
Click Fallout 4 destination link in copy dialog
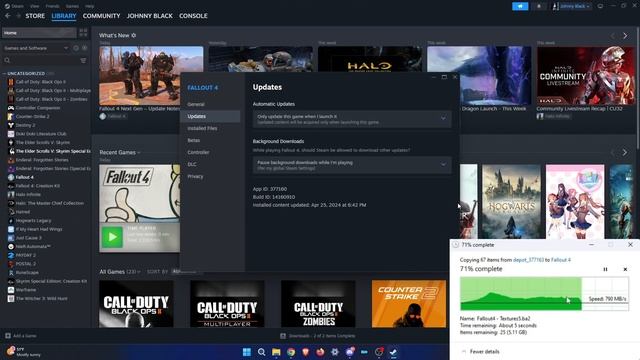tap(561, 260)
